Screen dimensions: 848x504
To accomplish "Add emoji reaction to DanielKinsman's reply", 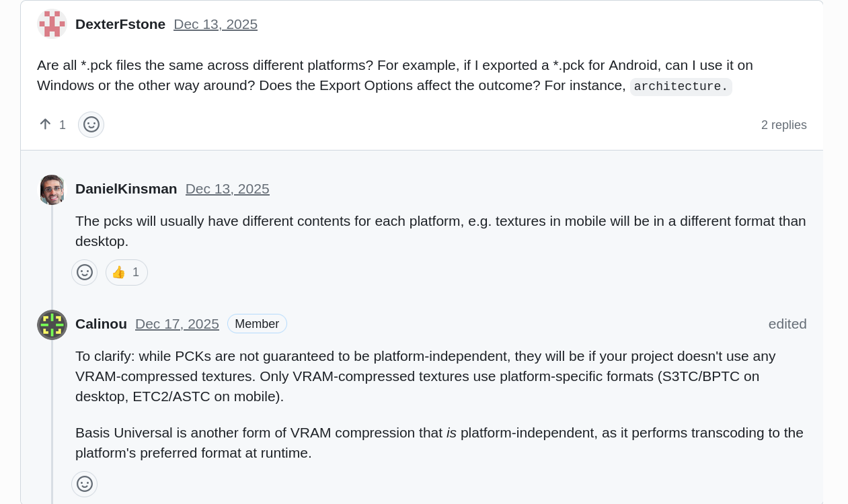I will click(x=85, y=272).
